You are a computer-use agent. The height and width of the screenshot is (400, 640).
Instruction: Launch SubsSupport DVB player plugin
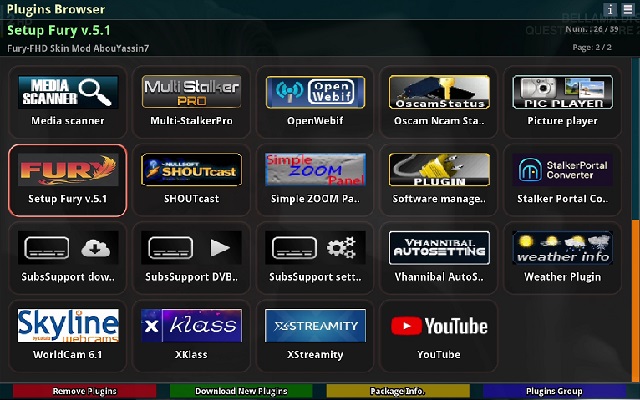(x=191, y=258)
